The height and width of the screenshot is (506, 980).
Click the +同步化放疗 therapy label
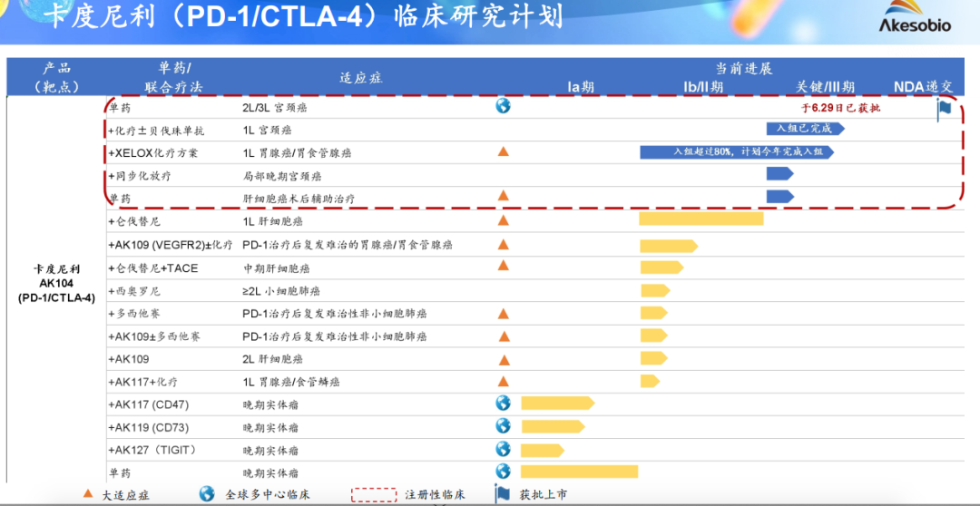point(139,176)
